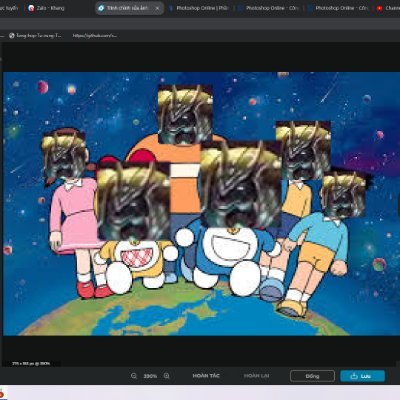
Task: Click the taskbar icon at bottom-left corner
Action: click(2, 393)
